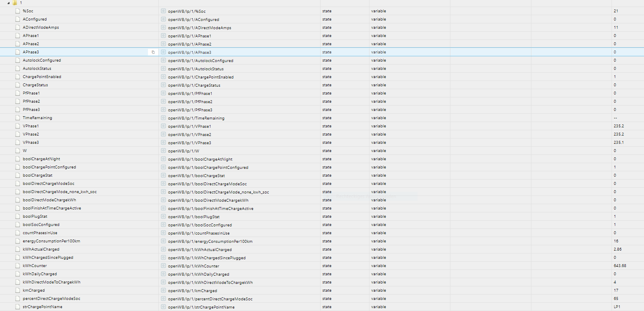Viewport: 644px width, 311px height.
Task: Collapse the folder 1 tree node
Action: tap(9, 3)
